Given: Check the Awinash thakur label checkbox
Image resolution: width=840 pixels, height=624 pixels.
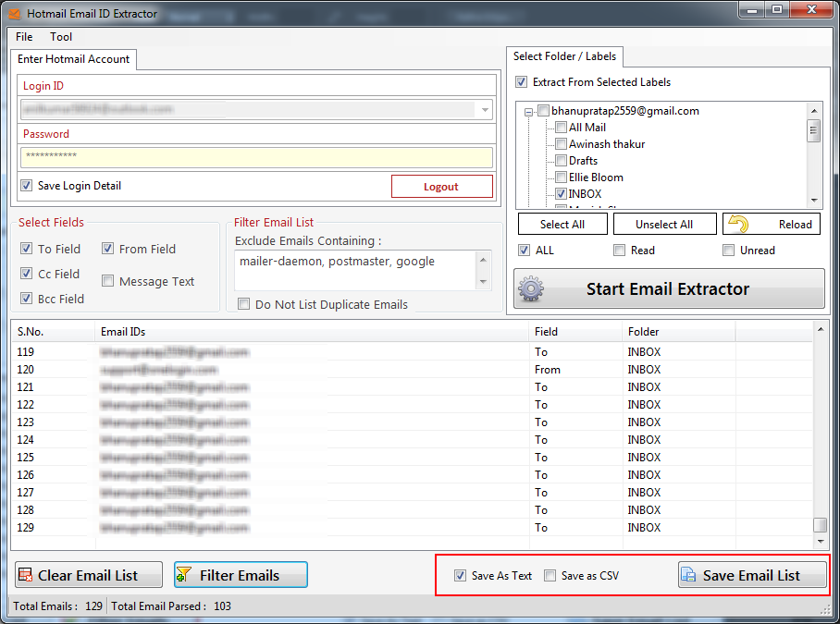Looking at the screenshot, I should pyautogui.click(x=561, y=144).
